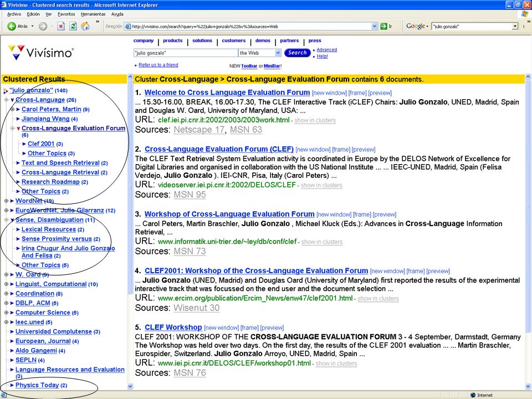Open the Herramientas menu

coord(93,14)
